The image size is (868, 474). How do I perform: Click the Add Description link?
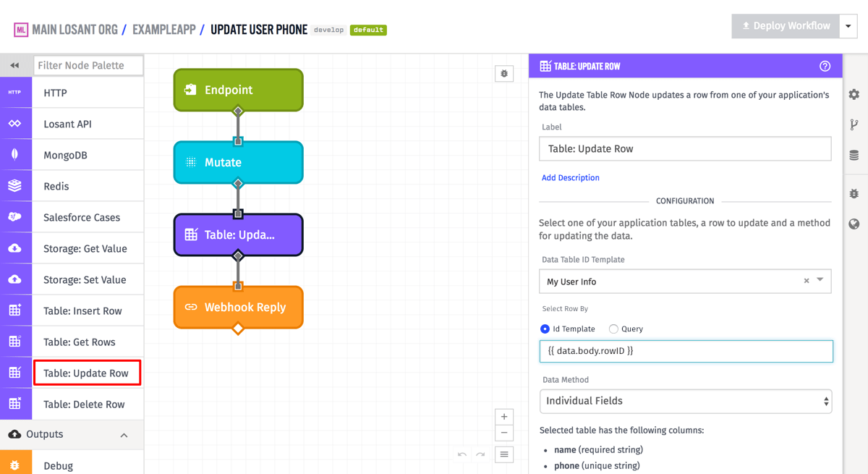tap(571, 177)
